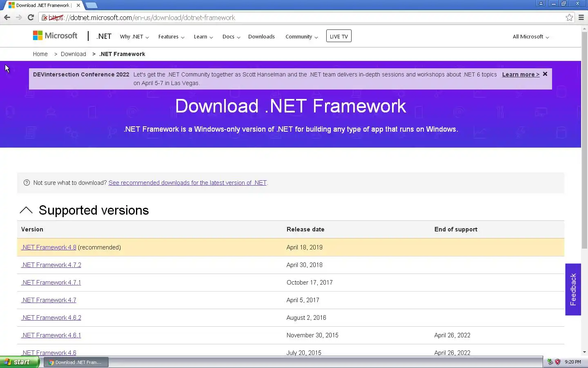Click the LIVE TV button
Screen dimensions: 588x368
[339, 36]
